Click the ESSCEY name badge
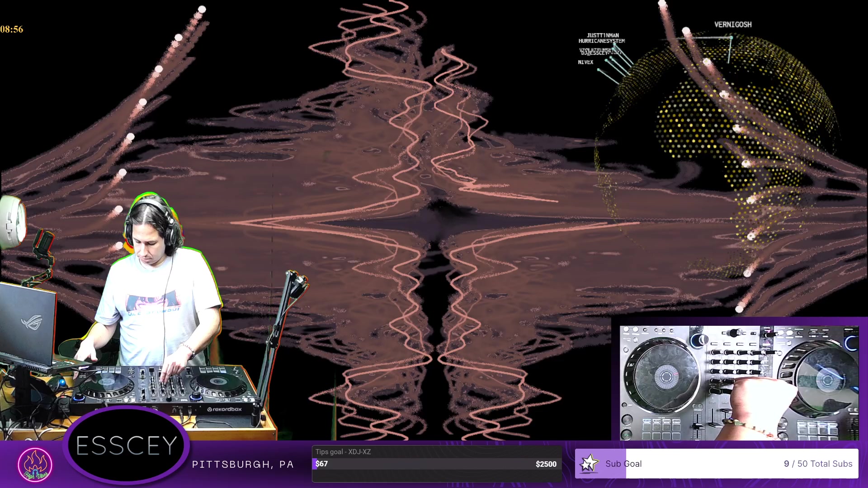Image resolution: width=868 pixels, height=488 pixels. tap(126, 446)
